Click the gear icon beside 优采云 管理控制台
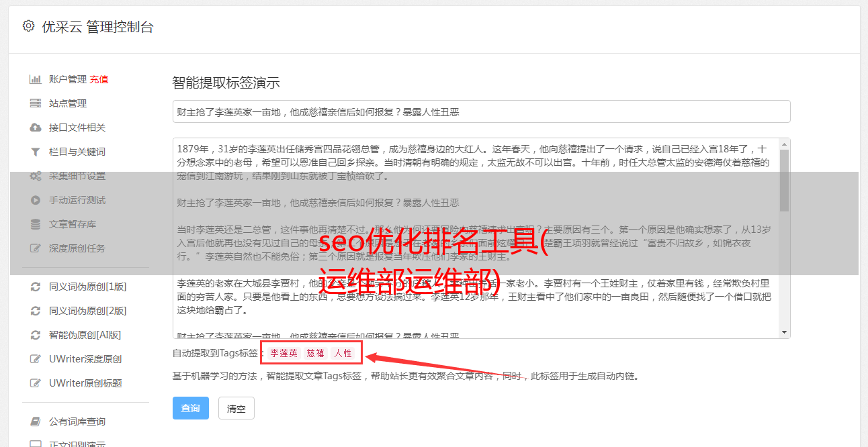The height and width of the screenshot is (447, 868). [28, 26]
